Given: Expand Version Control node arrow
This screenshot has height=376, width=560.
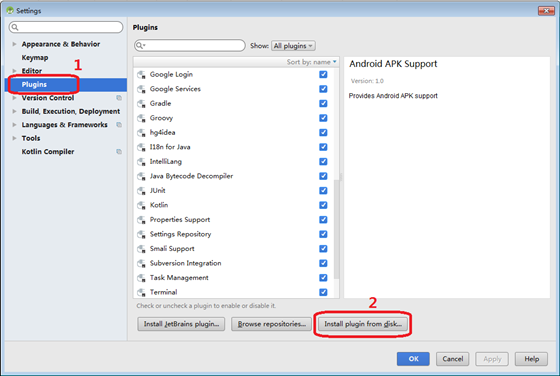Looking at the screenshot, I should (14, 98).
